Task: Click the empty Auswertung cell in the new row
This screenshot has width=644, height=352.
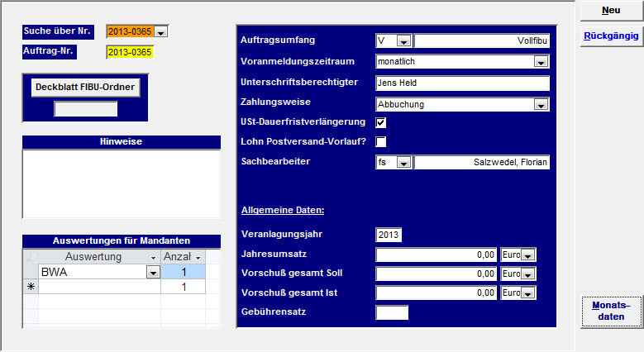Action: coord(99,287)
